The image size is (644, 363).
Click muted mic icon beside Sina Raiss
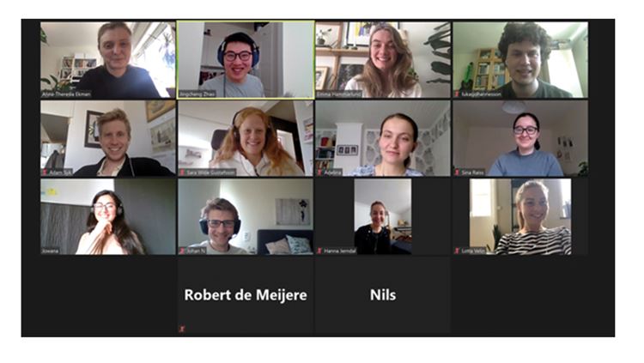457,172
